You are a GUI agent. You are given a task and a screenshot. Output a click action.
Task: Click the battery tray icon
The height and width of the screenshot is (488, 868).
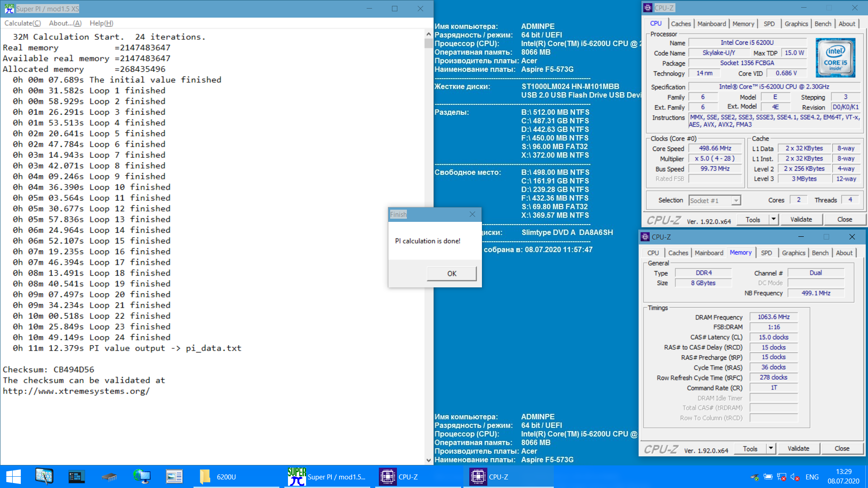pyautogui.click(x=768, y=477)
